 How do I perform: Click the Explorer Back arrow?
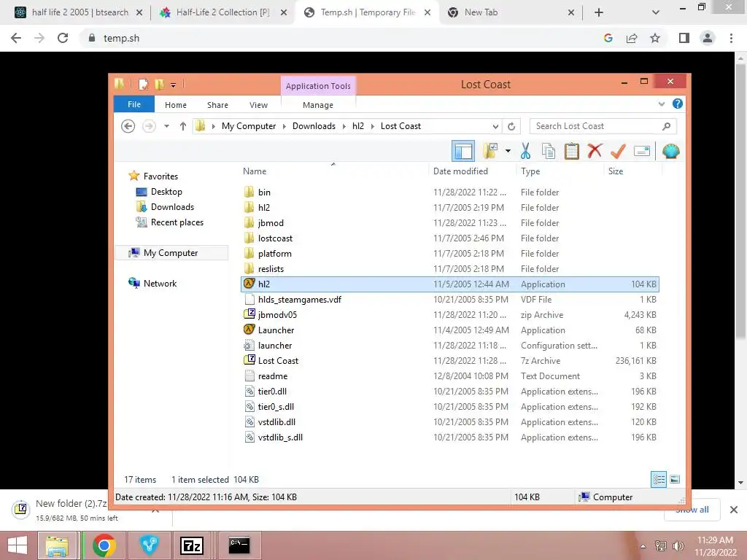[x=128, y=126]
